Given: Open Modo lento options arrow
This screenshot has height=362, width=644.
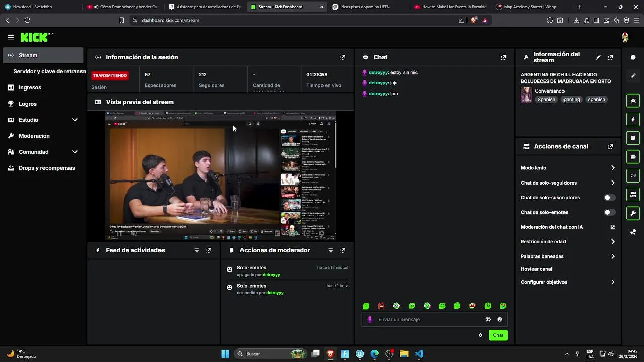Looking at the screenshot, I should [613, 168].
